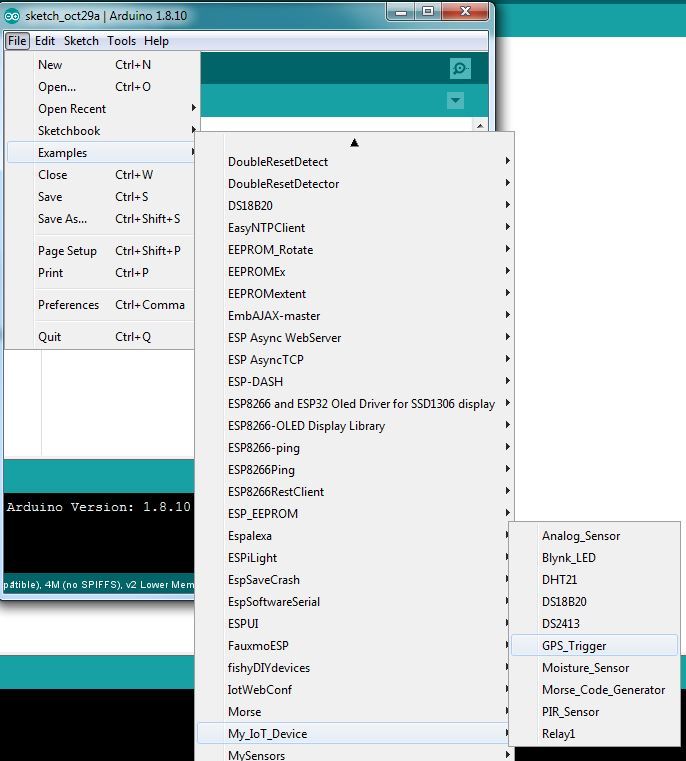Select Examples menu entry
The width and height of the screenshot is (686, 761).
tap(100, 152)
